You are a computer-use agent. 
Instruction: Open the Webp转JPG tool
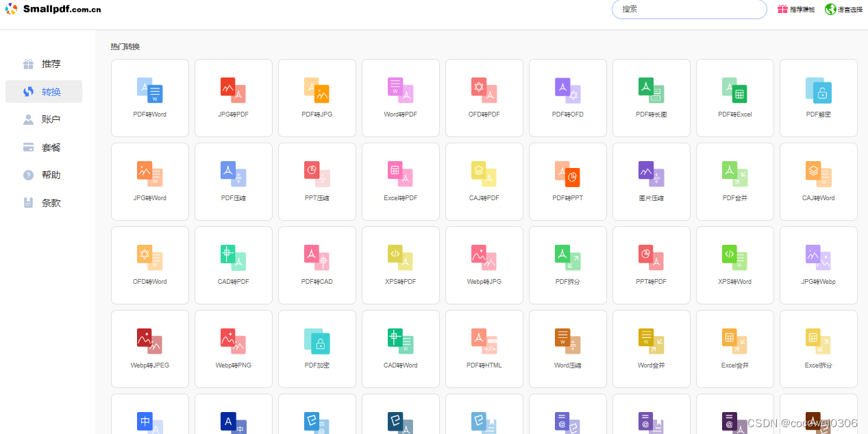[484, 265]
